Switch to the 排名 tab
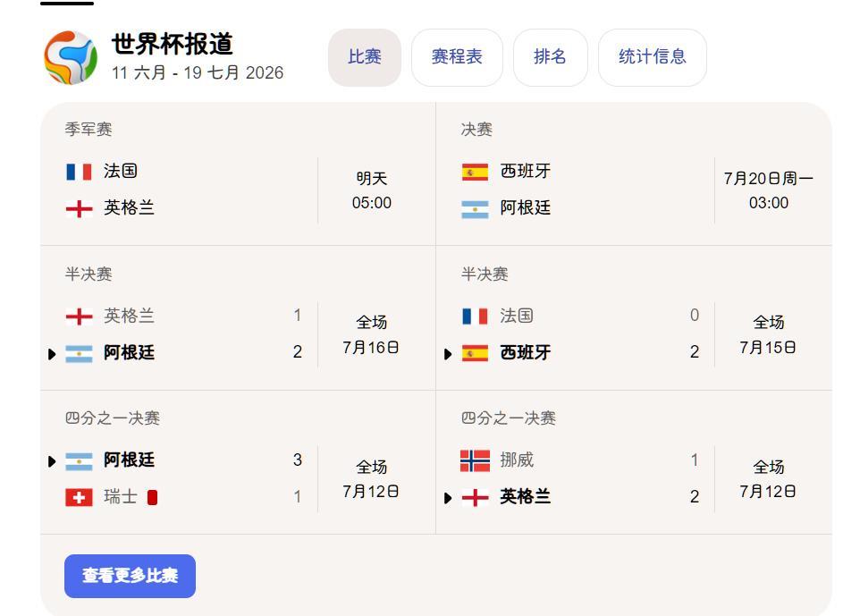843x616 pixels. (550, 57)
